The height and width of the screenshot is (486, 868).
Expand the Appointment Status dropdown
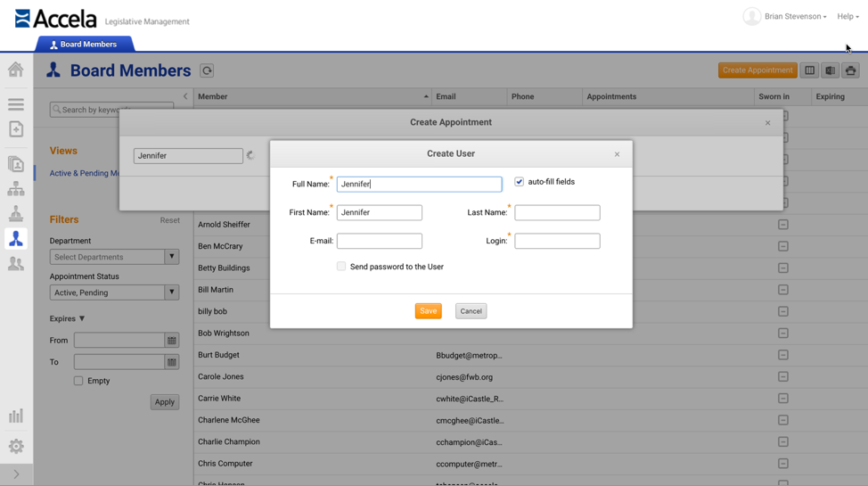114,292
